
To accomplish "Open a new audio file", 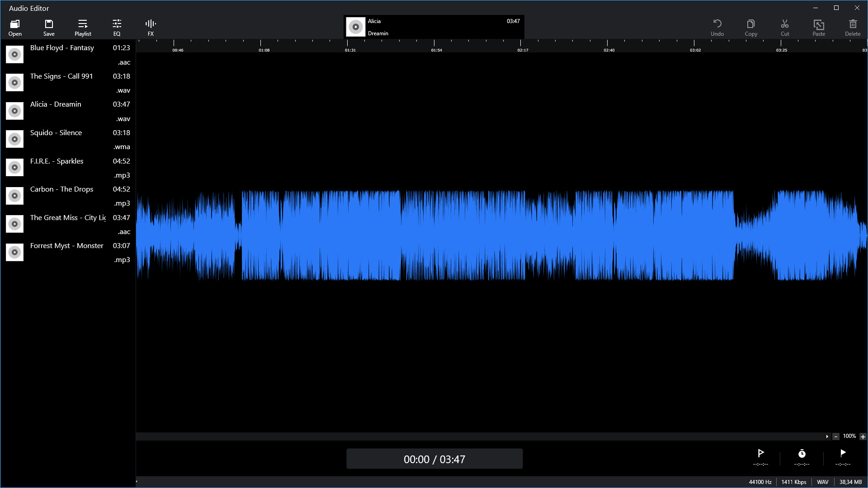I will pos(15,27).
